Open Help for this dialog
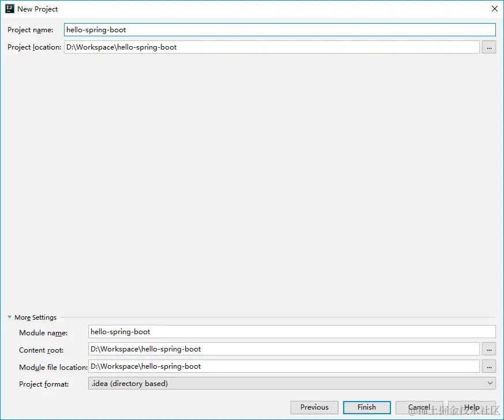 472,407
